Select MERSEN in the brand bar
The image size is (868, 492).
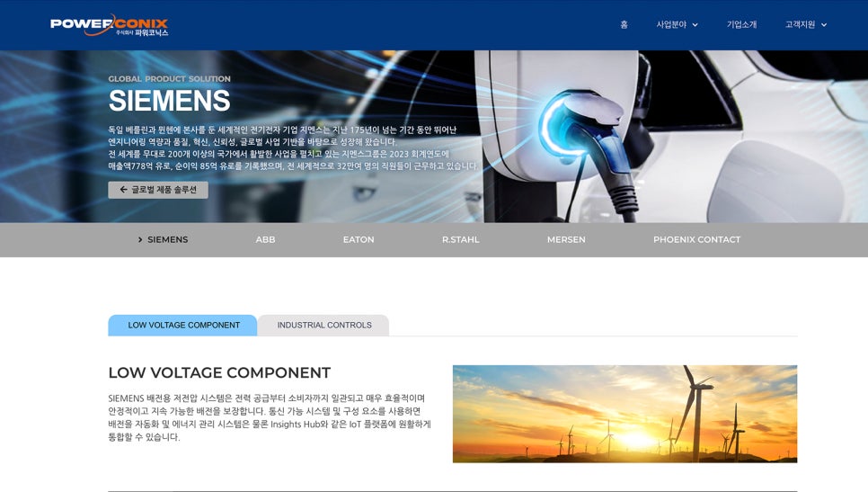[x=566, y=239]
